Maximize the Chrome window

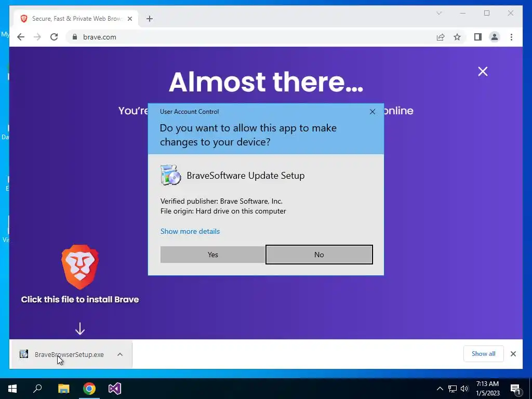tap(487, 13)
